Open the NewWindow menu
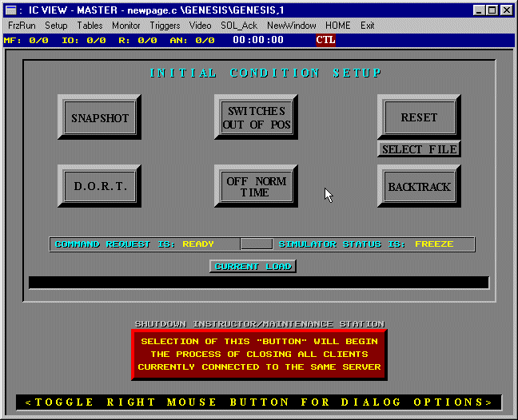The width and height of the screenshot is (518, 420). coord(291,26)
